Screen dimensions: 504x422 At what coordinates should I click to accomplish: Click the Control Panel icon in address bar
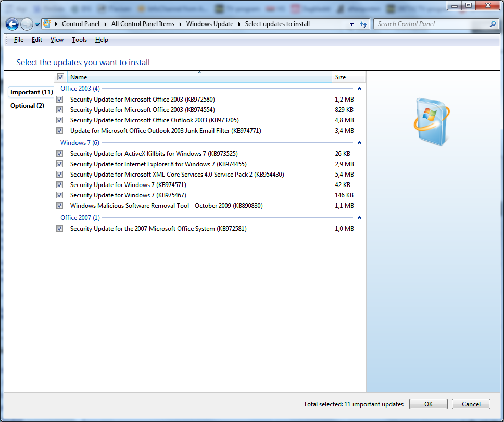pos(47,23)
